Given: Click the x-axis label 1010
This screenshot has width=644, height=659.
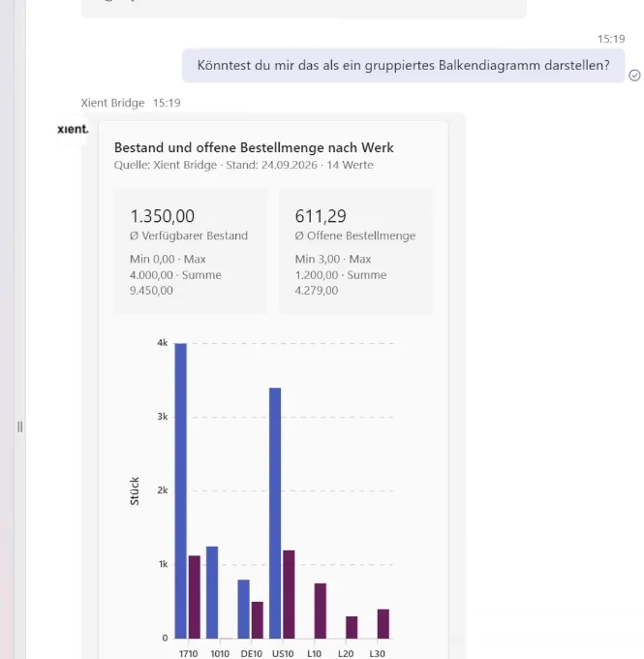Looking at the screenshot, I should point(220,653).
